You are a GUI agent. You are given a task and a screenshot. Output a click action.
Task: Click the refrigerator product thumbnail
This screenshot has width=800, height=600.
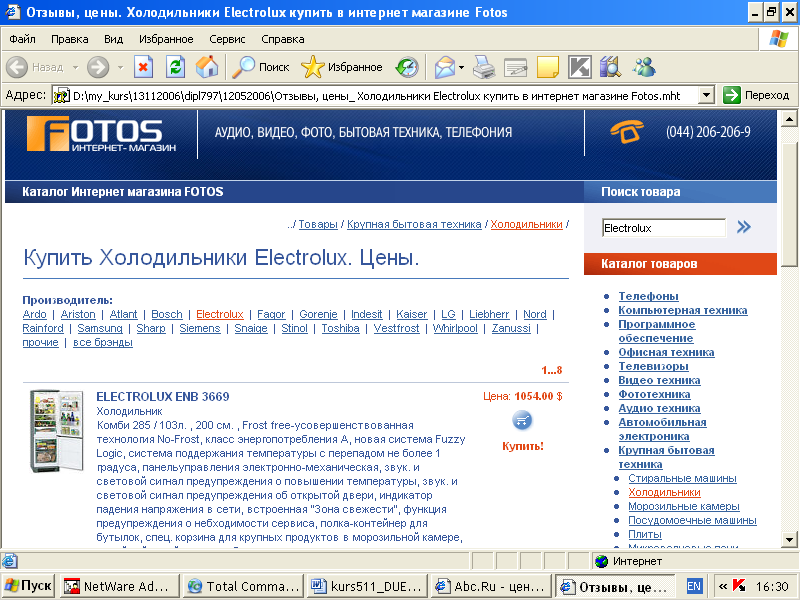point(57,431)
